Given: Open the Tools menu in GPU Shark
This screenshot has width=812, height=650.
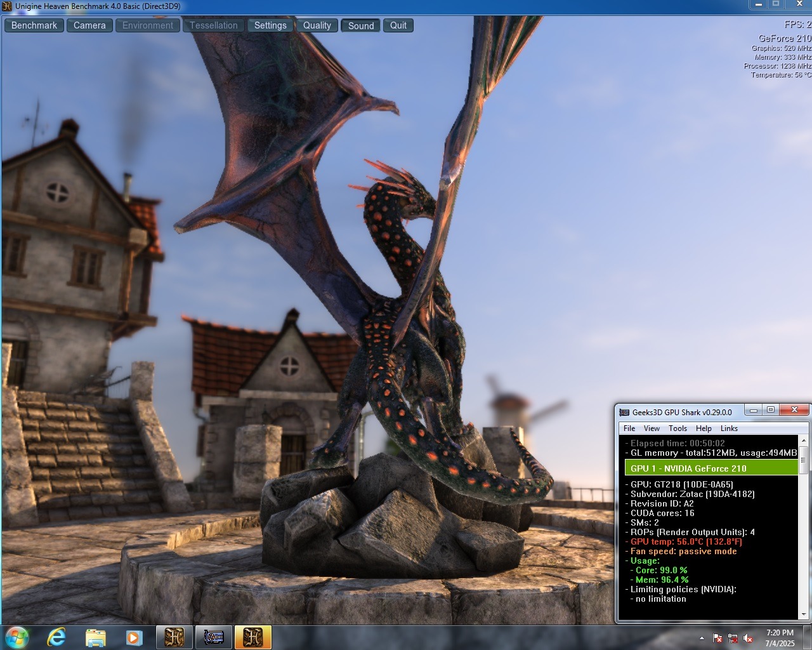Looking at the screenshot, I should [678, 428].
